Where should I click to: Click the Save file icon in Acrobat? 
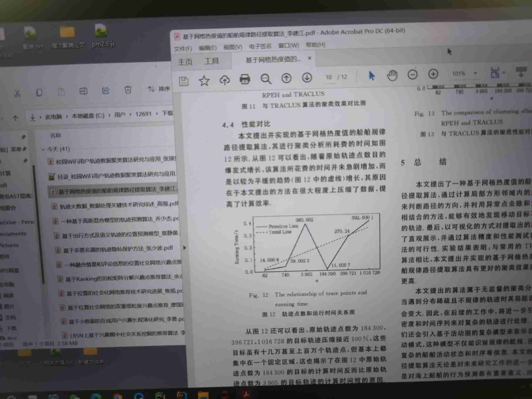184,81
